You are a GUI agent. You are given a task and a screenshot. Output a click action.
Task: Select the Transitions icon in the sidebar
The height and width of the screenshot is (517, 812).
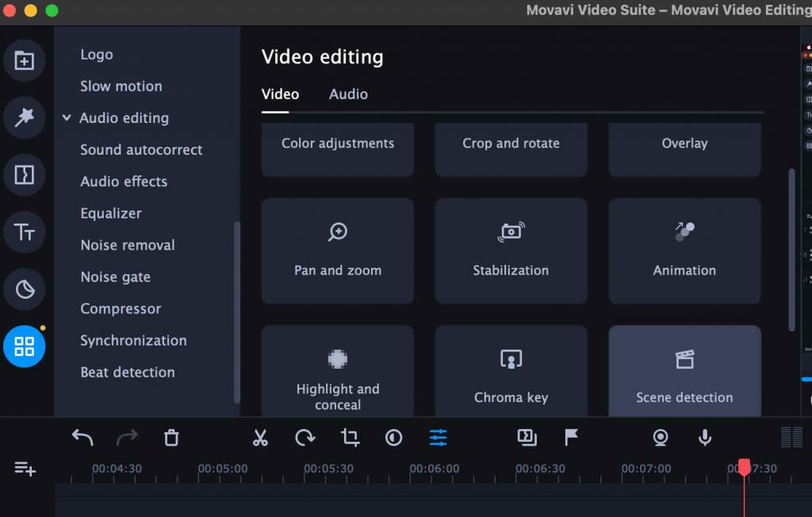25,175
